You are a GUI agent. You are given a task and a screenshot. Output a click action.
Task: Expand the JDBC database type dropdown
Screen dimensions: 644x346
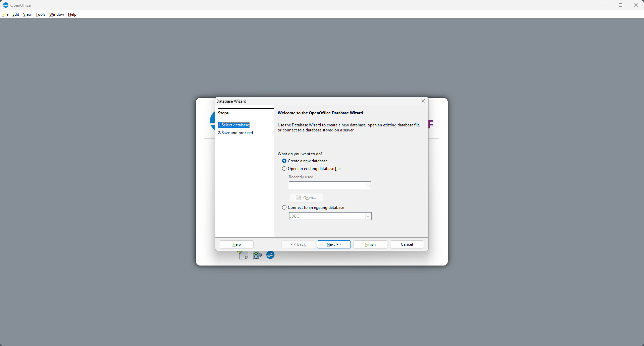coord(368,216)
